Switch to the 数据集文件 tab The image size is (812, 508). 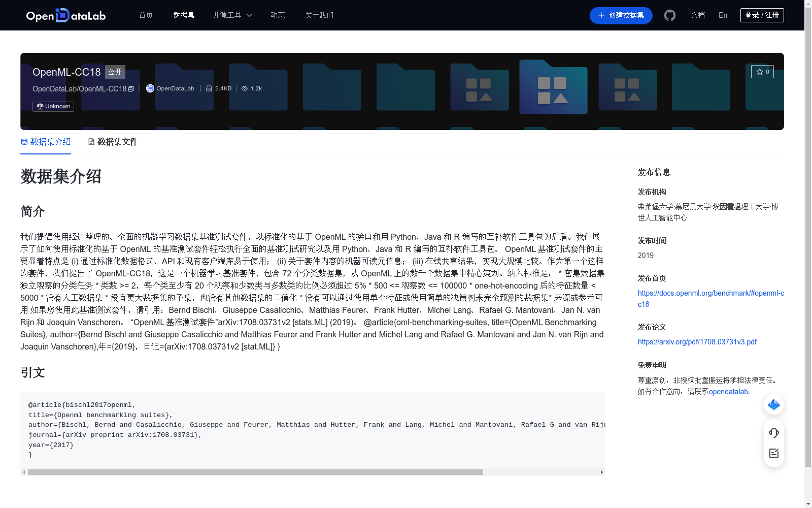(x=113, y=142)
